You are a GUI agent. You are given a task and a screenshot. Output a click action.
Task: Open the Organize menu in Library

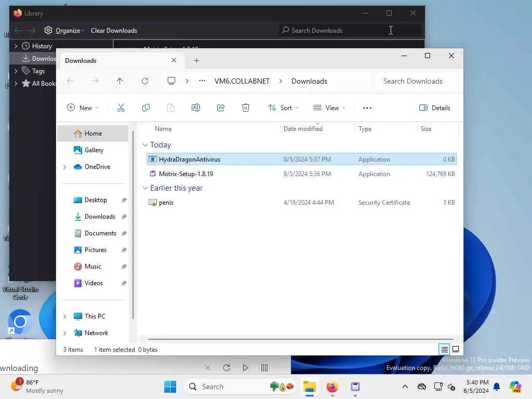[64, 31]
